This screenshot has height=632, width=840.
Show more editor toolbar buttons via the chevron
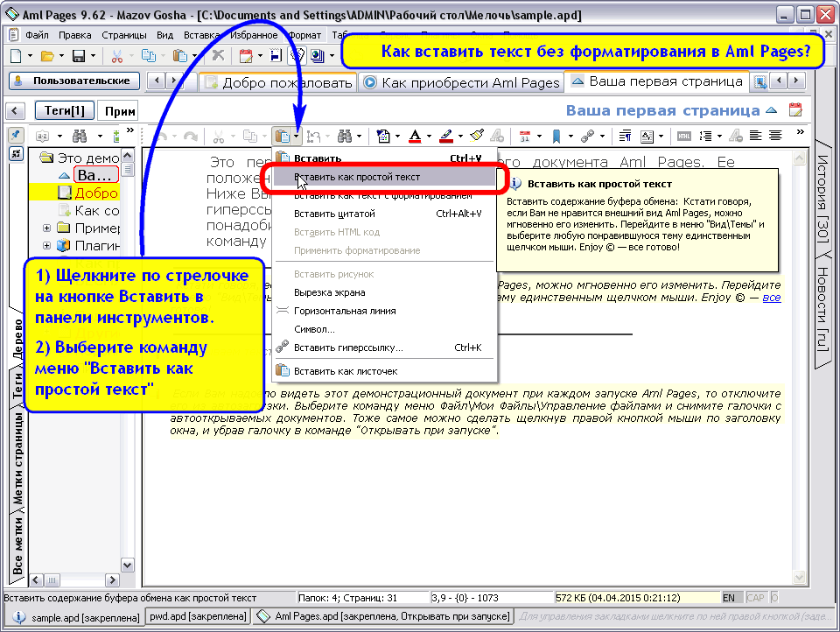click(800, 132)
